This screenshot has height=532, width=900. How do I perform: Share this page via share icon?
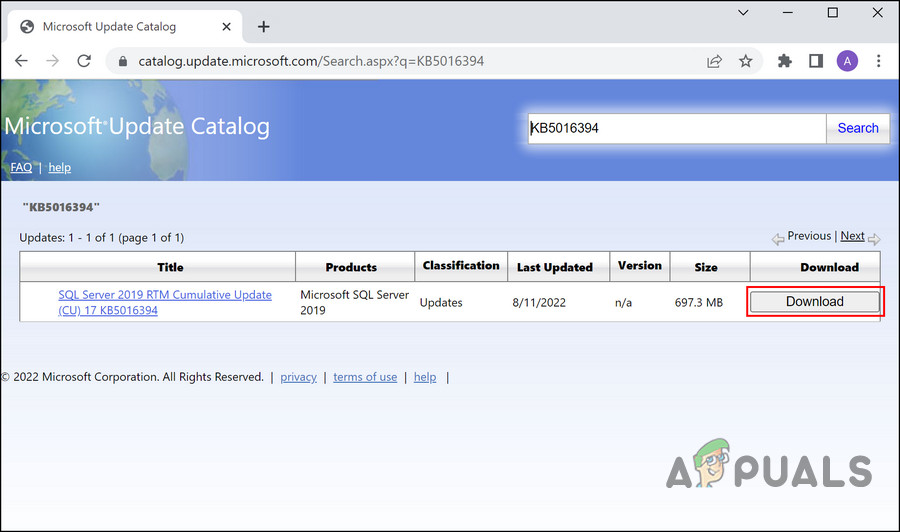(x=714, y=61)
